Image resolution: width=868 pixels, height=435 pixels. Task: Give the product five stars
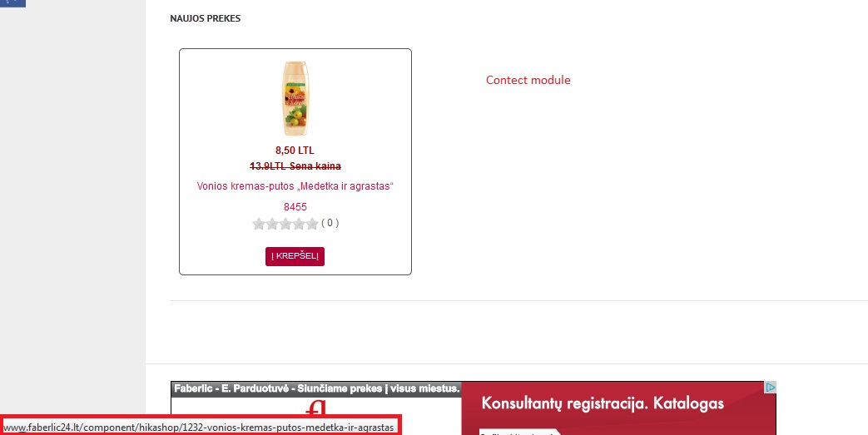click(312, 224)
